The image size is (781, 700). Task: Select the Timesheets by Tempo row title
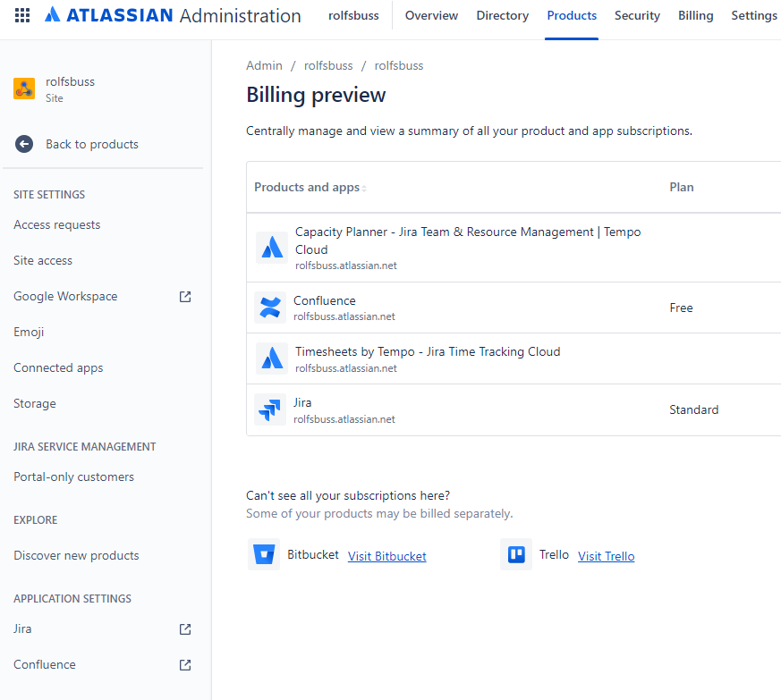click(x=428, y=352)
